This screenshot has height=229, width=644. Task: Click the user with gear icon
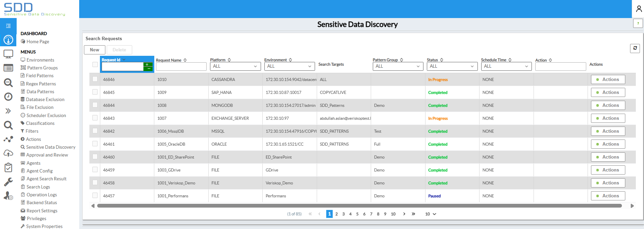8,196
